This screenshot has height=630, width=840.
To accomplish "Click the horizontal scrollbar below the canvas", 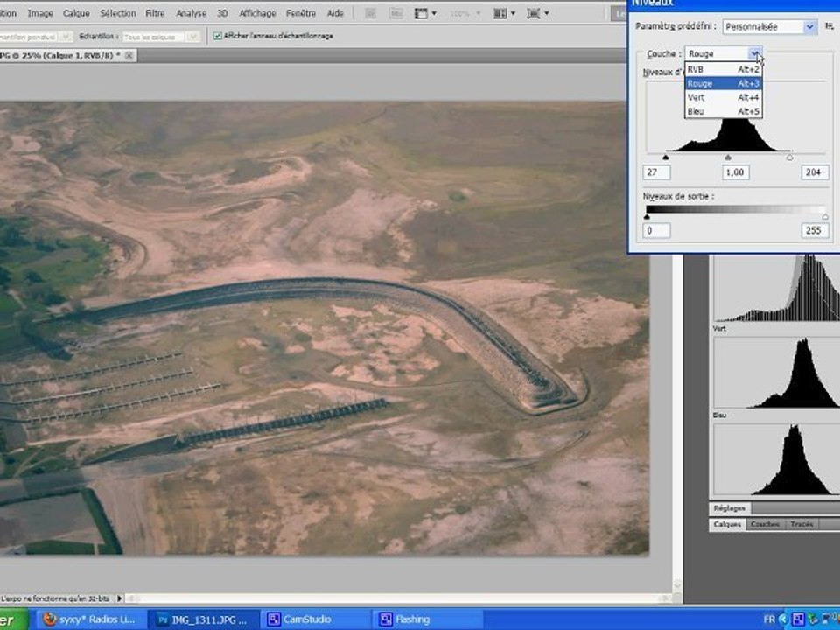I will point(399,598).
